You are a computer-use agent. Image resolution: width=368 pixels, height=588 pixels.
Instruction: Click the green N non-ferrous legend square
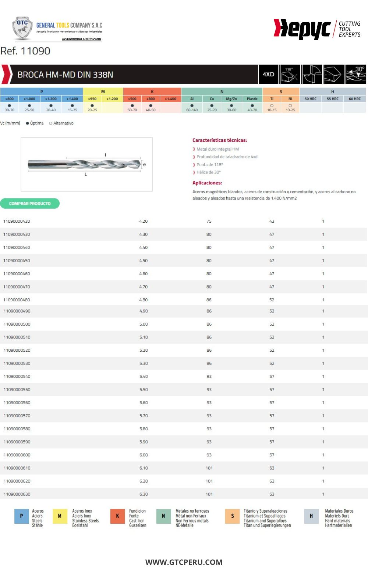163,516
